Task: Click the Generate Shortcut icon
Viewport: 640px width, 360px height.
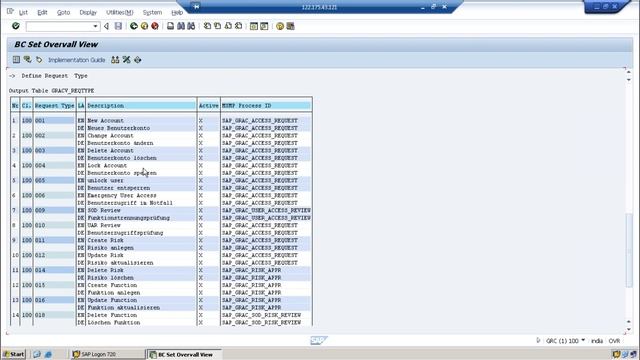Action: click(x=264, y=26)
